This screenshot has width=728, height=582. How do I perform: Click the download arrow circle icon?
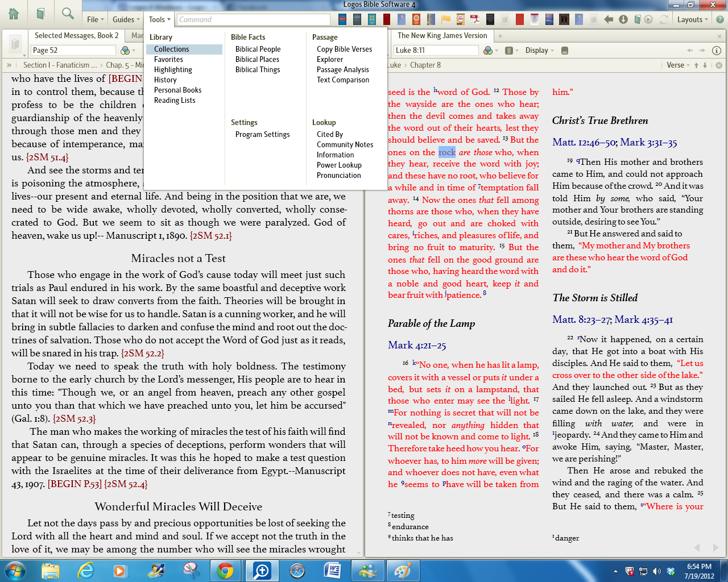(623, 19)
